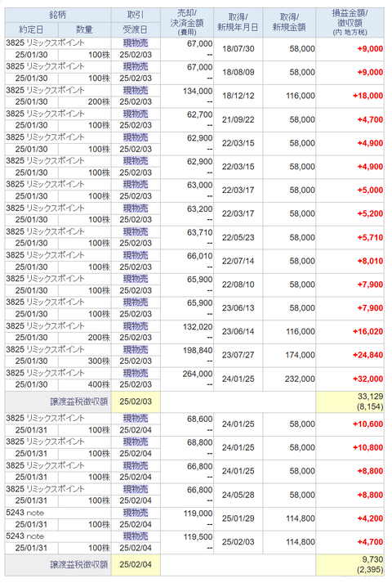Image resolution: width=392 pixels, height=583 pixels.
Task: Select the 約定日 sub-header
Action: pos(32,29)
